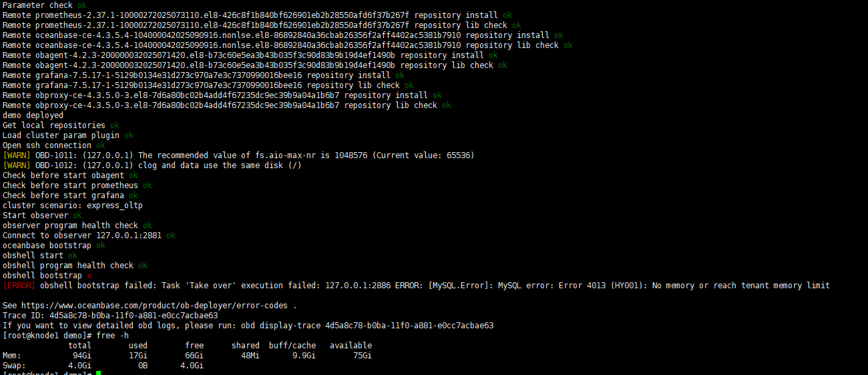Viewport: 868px width, 375px height.
Task: Click the 'Swap:' row label
Action: pos(14,366)
